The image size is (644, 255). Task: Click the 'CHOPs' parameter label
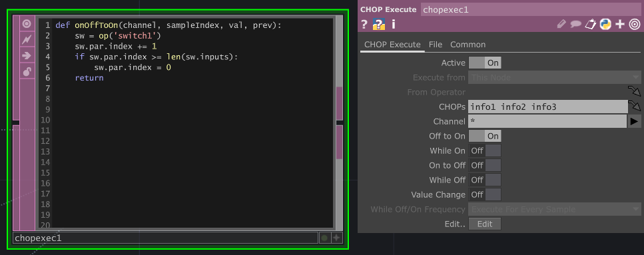[x=452, y=107]
